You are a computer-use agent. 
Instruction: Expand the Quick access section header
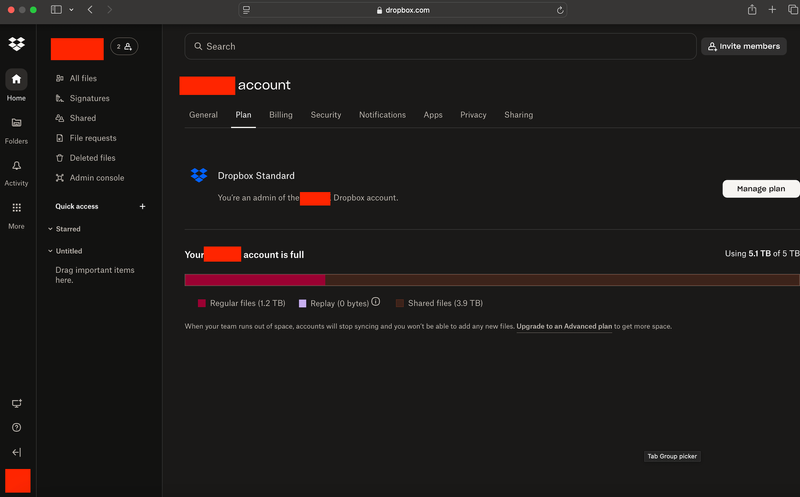[77, 206]
